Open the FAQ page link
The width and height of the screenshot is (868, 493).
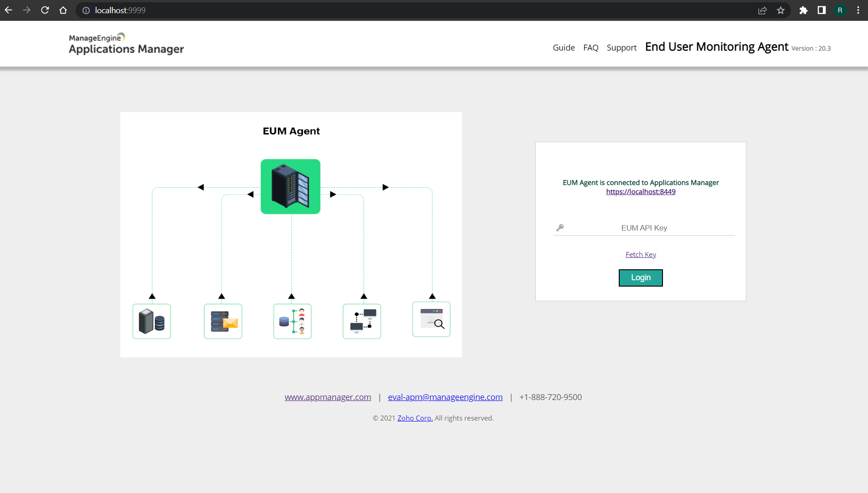591,48
